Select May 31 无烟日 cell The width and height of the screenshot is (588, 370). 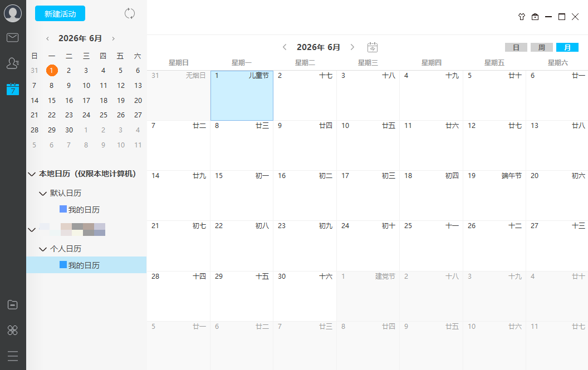click(x=179, y=96)
